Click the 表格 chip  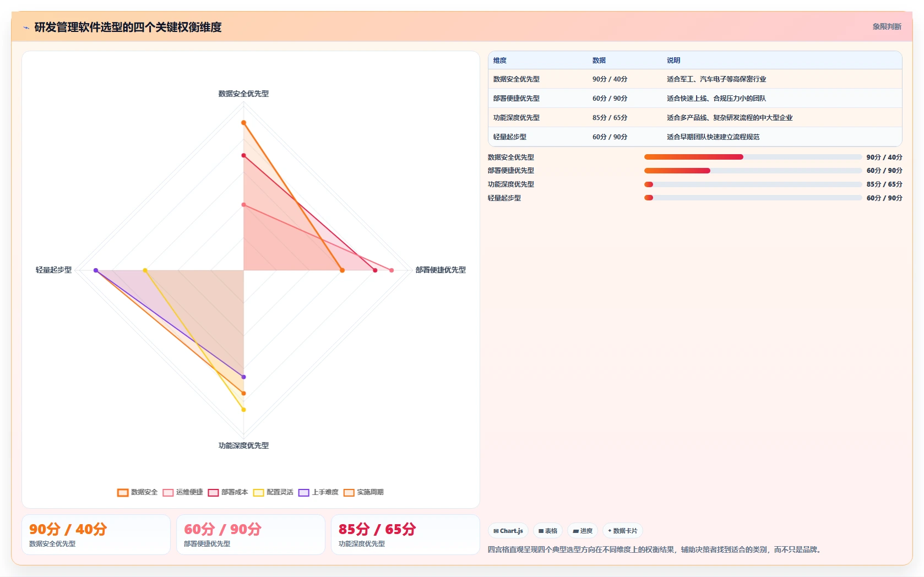point(548,531)
